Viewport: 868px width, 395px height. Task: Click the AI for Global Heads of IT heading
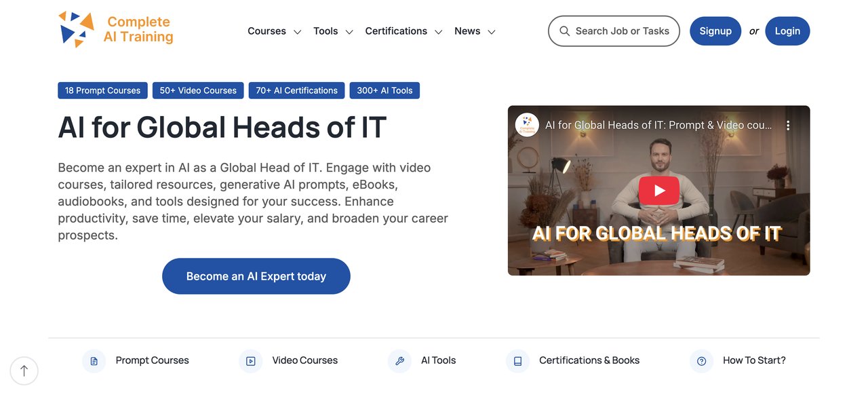click(x=222, y=128)
